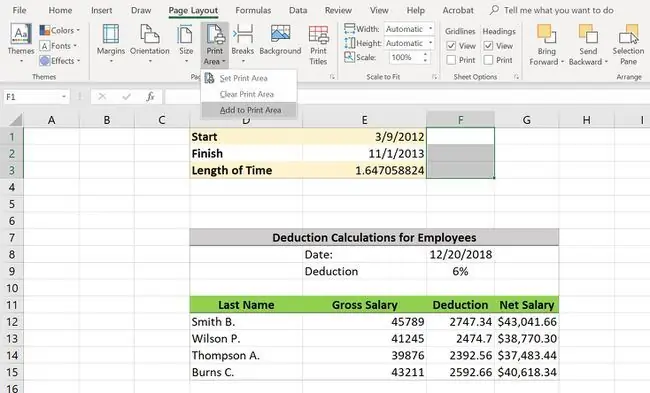Switch to the View tab
The image size is (650, 393).
click(379, 10)
